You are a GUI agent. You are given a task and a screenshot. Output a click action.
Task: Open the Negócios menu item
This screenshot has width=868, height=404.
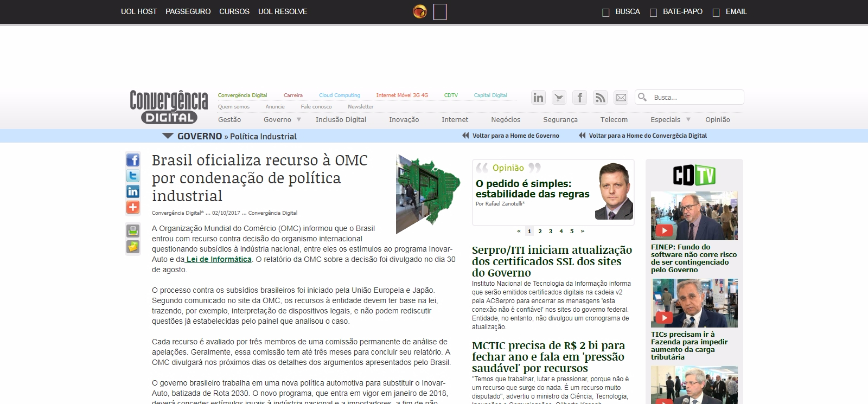(x=506, y=119)
